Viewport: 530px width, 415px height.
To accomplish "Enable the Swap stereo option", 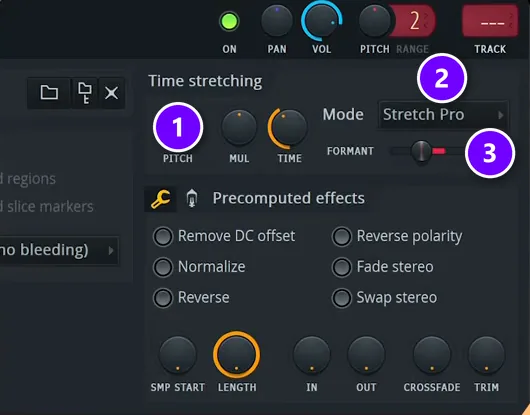I will [x=342, y=298].
